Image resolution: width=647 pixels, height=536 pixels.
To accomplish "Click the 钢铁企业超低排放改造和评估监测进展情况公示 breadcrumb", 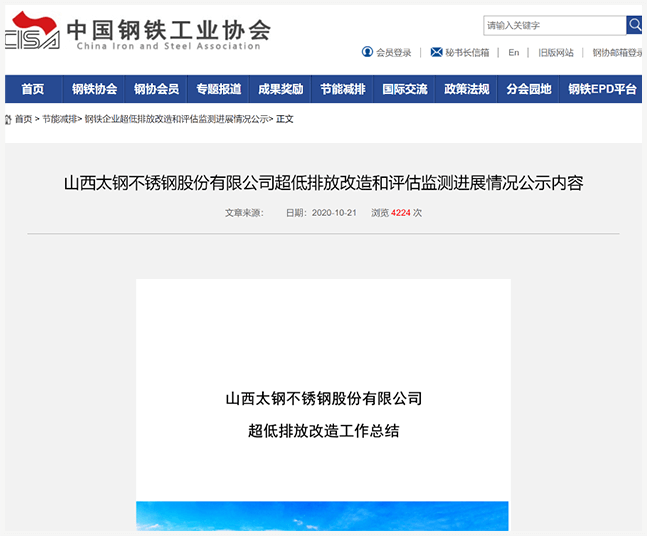I will 177,119.
